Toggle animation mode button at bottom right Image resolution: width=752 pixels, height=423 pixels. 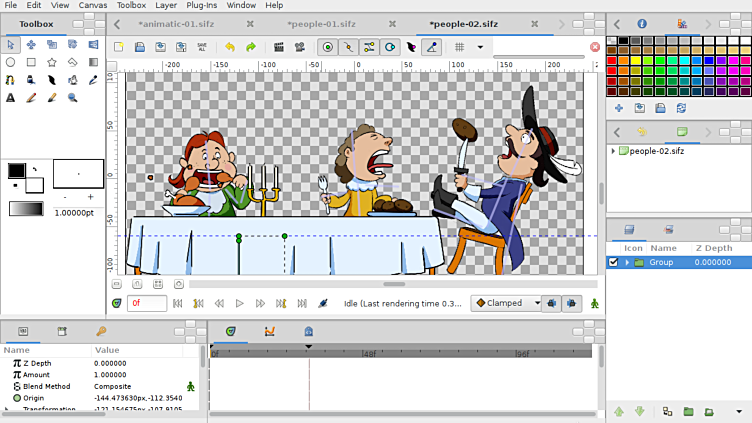(594, 303)
